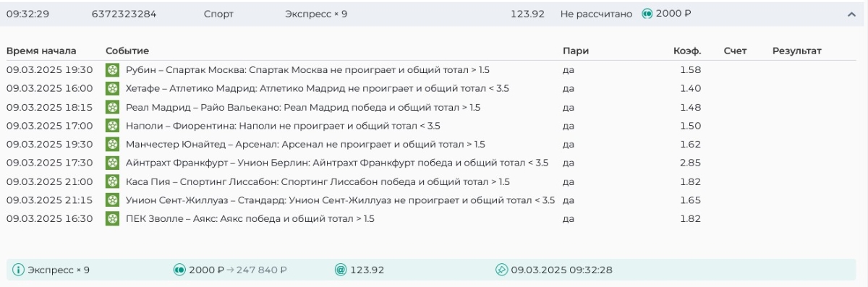The width and height of the screenshot is (868, 287).
Task: Click the Результат column header
Action: (797, 51)
